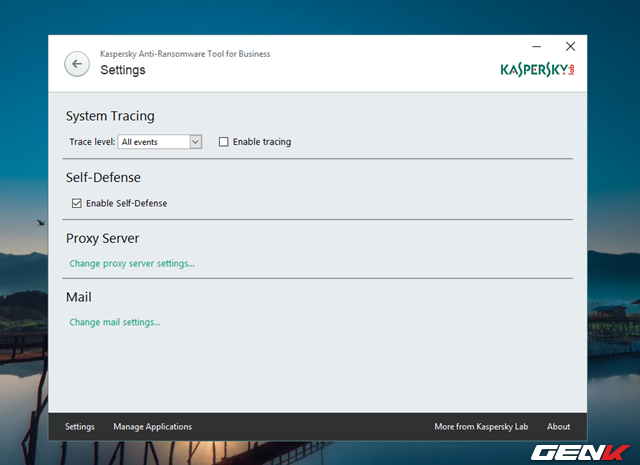Close the Anti-Ransomware Tool window
The height and width of the screenshot is (465, 640).
point(570,47)
